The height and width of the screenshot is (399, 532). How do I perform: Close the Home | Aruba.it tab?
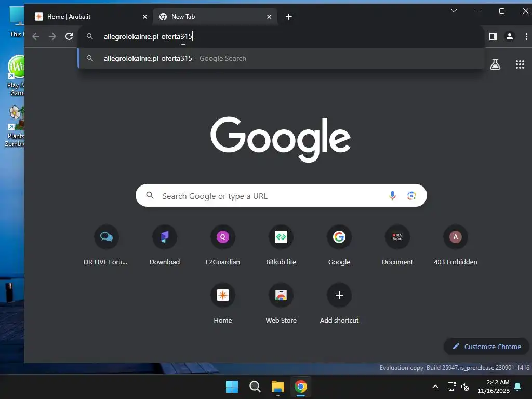[145, 17]
